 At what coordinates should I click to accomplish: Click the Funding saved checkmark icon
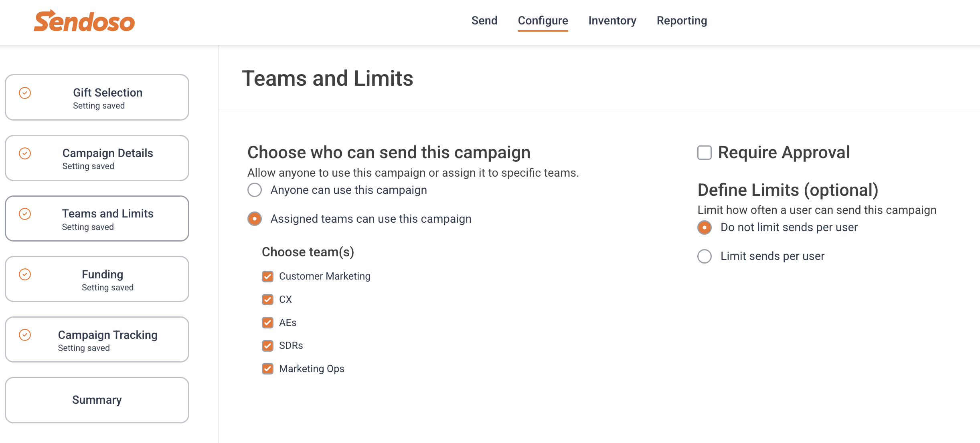[x=25, y=274]
